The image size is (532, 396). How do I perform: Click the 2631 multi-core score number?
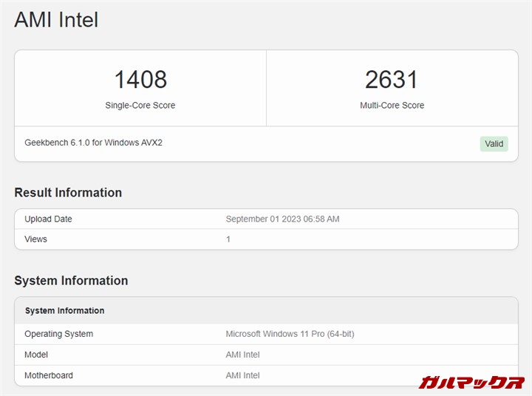(392, 79)
